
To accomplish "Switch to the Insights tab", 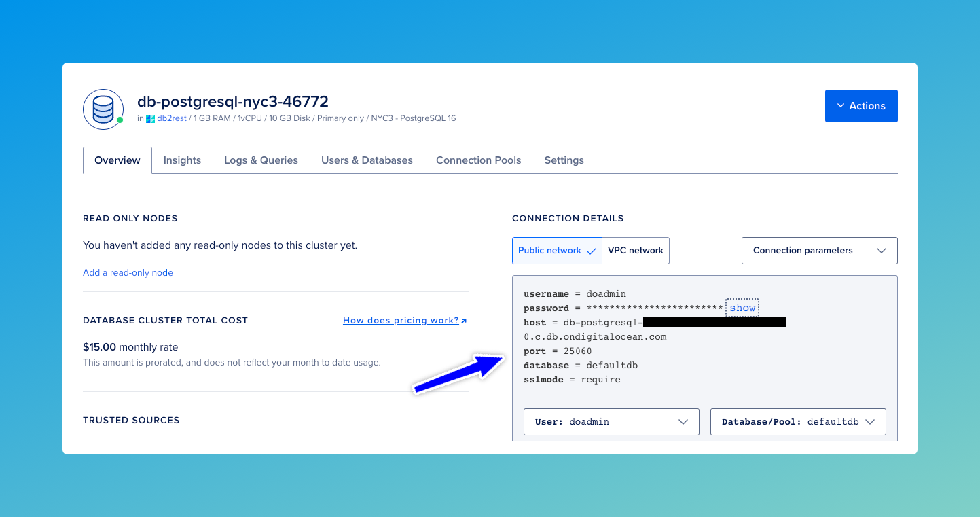I will (182, 160).
